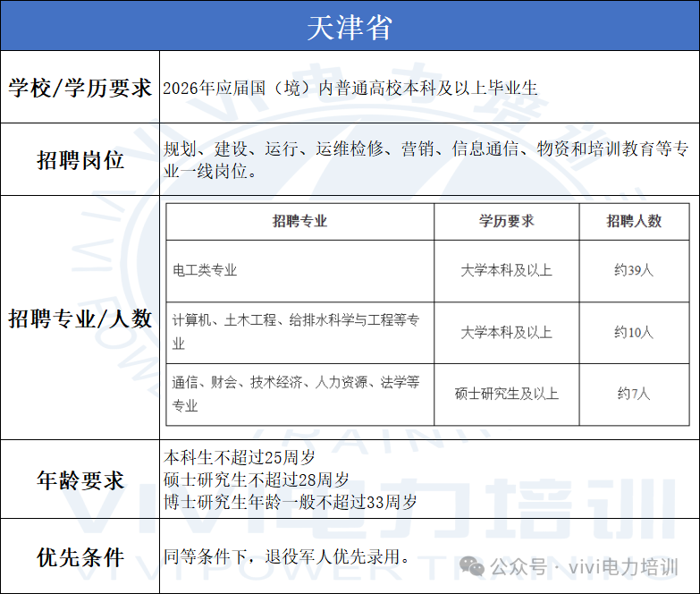This screenshot has width=700, height=594.
Task: Select the 通信、财会、技术经济 majors cell
Action: pos(296,394)
